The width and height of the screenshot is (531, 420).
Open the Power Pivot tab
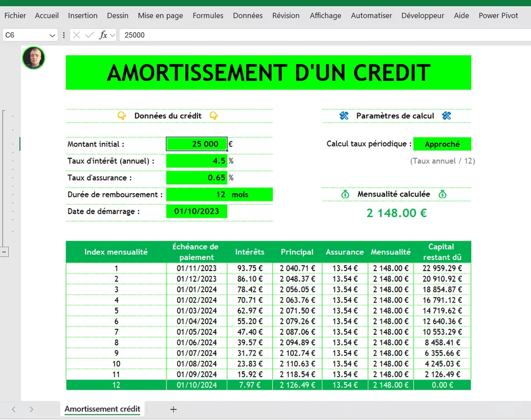[498, 15]
